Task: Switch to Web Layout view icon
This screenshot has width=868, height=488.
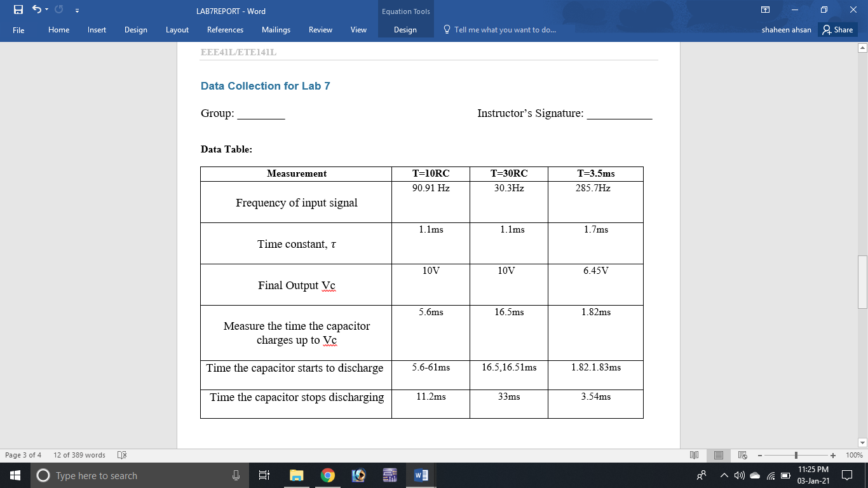Action: pos(741,455)
